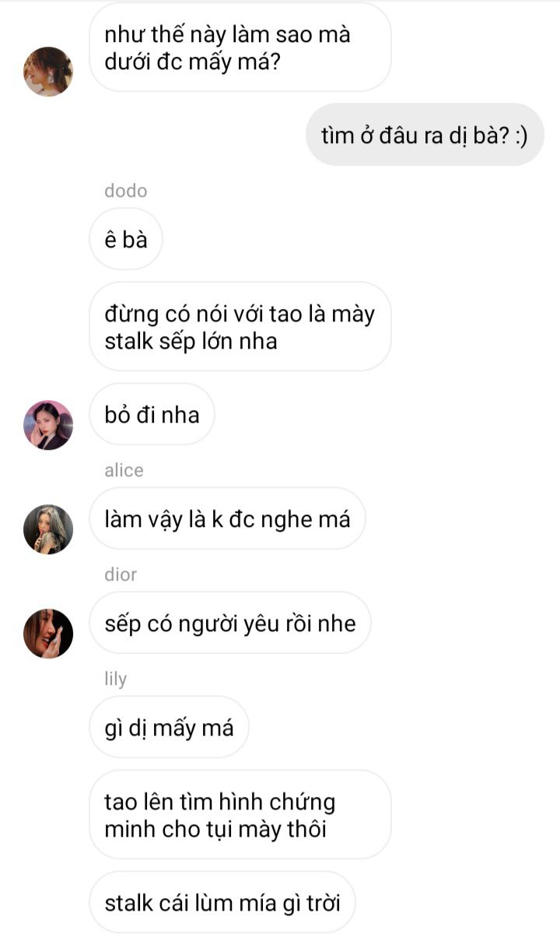
Task: Open dior's profile avatar
Action: [x=48, y=634]
